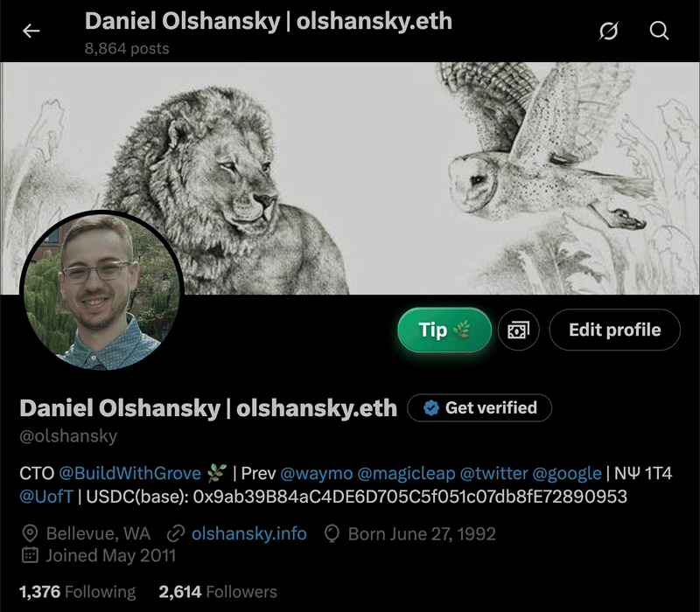Screen dimensions: 700x612
Task: Click the green Tip button
Action: tap(444, 330)
